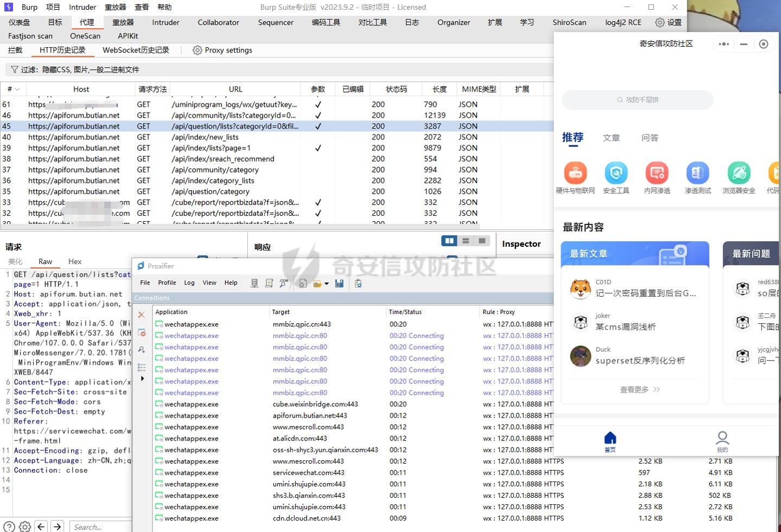
Task: Click the 浏览器安全 category icon
Action: (x=739, y=173)
